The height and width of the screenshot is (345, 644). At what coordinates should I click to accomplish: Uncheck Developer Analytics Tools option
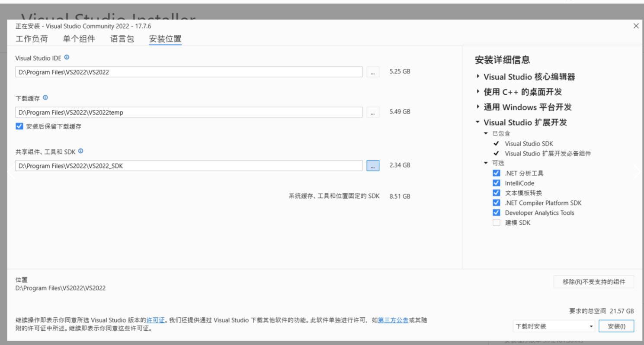497,213
